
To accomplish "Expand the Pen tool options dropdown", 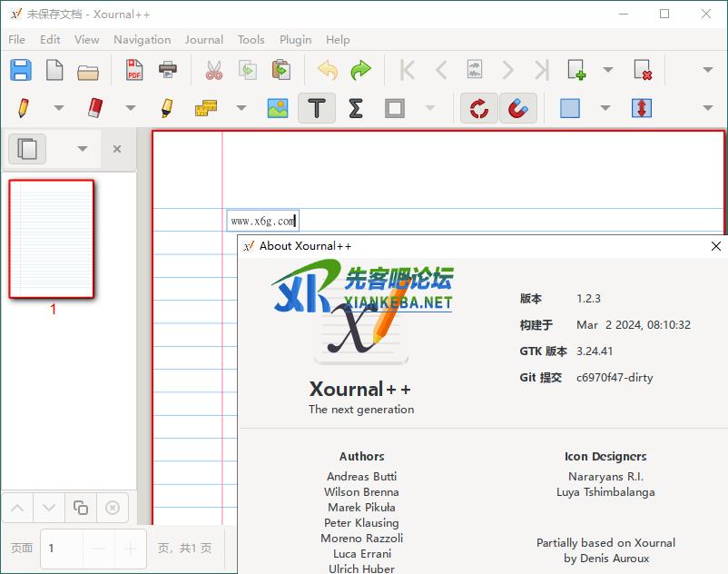I will click(x=59, y=108).
